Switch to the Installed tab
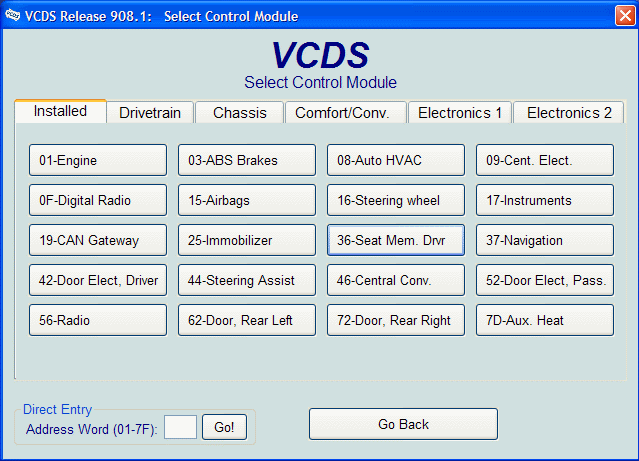This screenshot has height=461, width=639. coord(60,111)
